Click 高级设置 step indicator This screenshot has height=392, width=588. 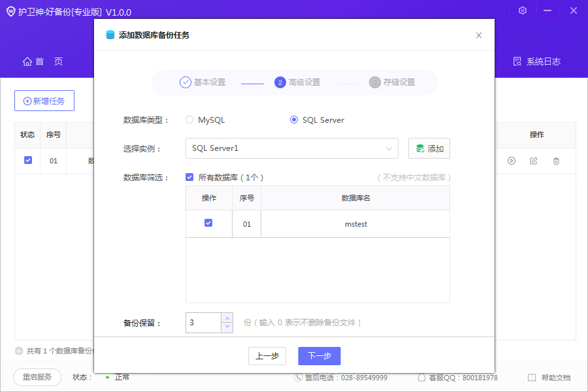(297, 82)
